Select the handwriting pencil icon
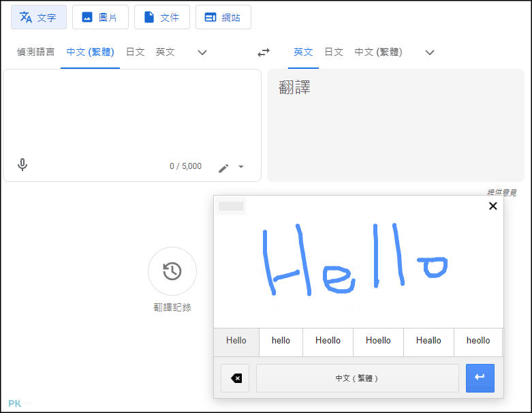532x413 pixels. [223, 168]
